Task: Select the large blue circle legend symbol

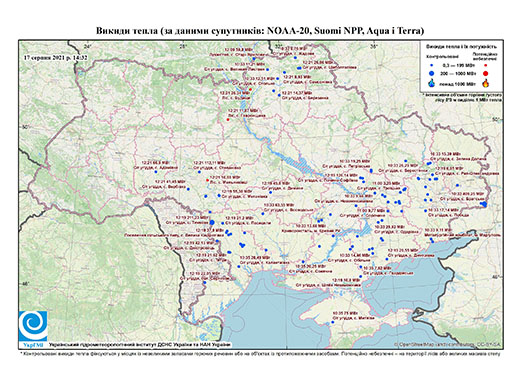Action: (432, 73)
